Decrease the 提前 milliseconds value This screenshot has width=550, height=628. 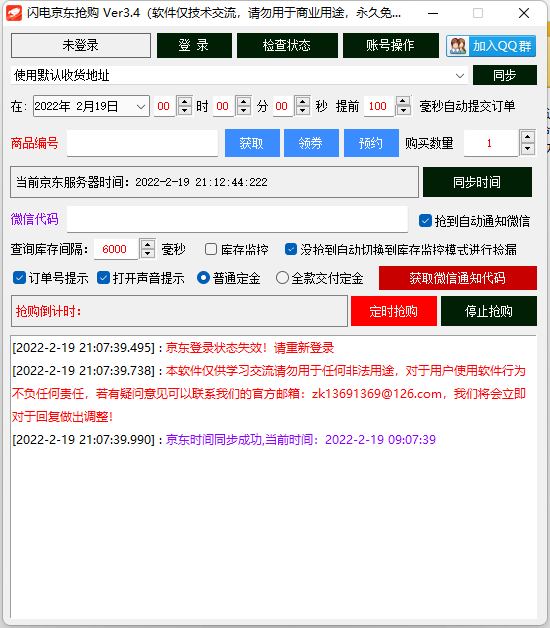pyautogui.click(x=404, y=111)
